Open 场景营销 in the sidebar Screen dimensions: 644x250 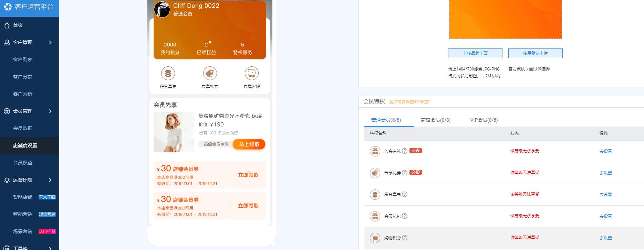pos(23,231)
